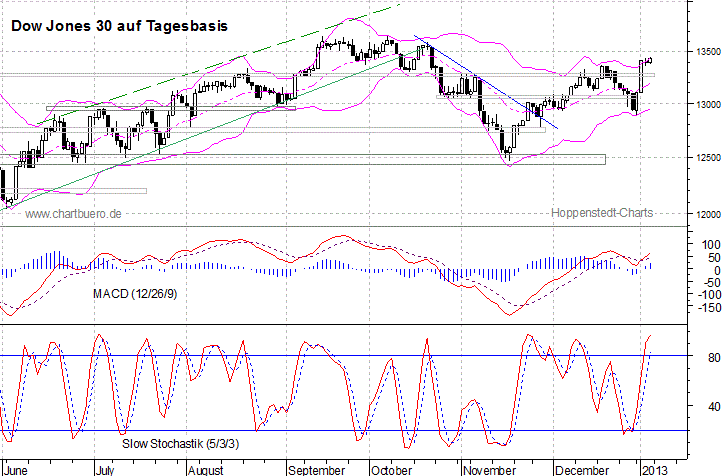Click the 'August' month label
The image size is (723, 476).
[x=206, y=470]
